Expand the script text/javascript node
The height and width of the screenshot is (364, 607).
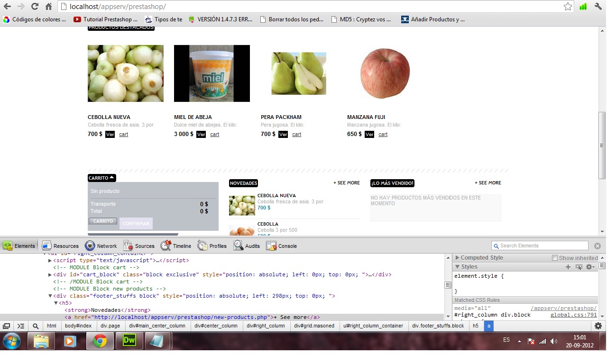(x=50, y=260)
